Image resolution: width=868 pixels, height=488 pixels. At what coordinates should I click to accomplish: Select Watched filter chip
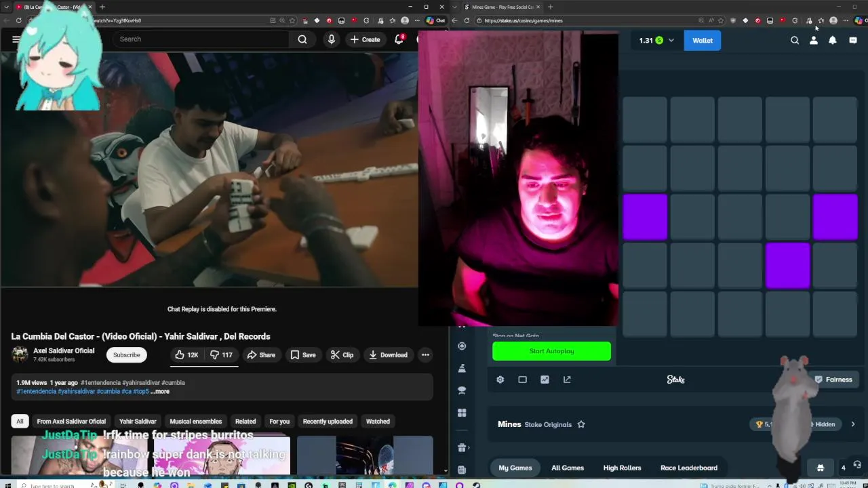pos(378,422)
